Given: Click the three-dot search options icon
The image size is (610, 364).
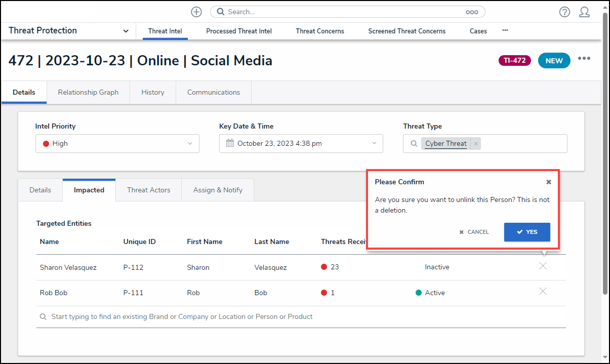Looking at the screenshot, I should coord(471,12).
